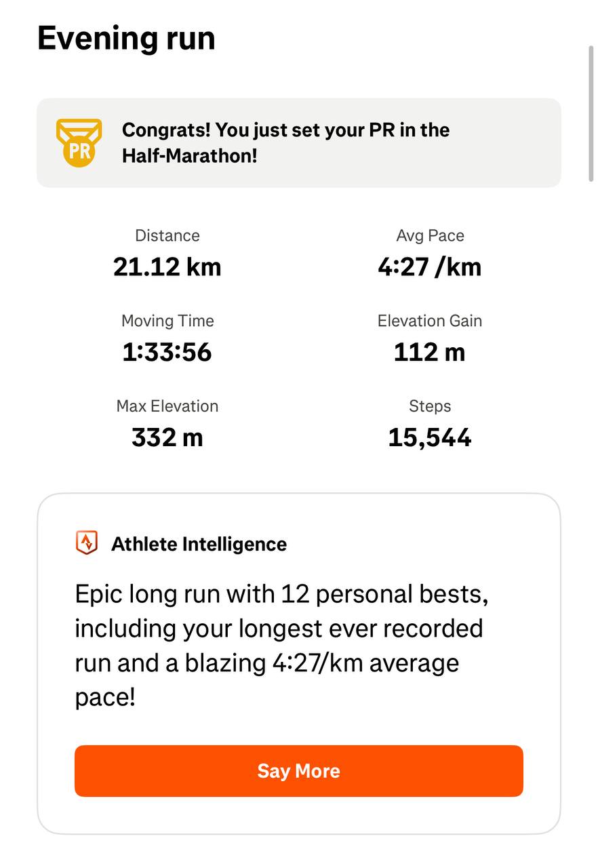Click the 112 m elevation gain value
This screenshot has width=598, height=868.
tap(430, 353)
